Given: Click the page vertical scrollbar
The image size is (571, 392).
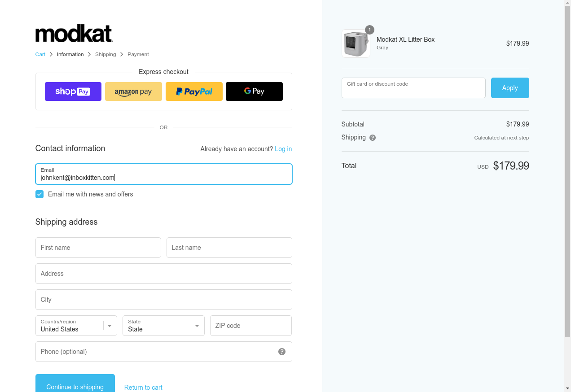Looking at the screenshot, I should pyautogui.click(x=567, y=179).
